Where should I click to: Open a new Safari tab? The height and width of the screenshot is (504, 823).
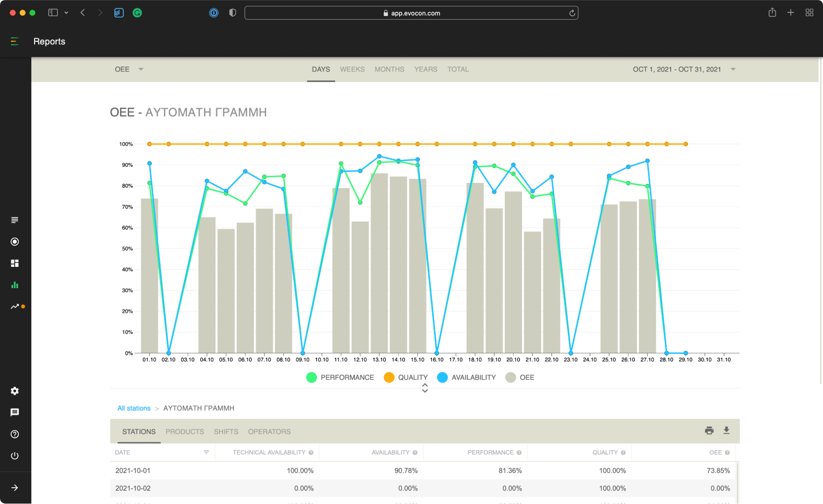pyautogui.click(x=790, y=13)
